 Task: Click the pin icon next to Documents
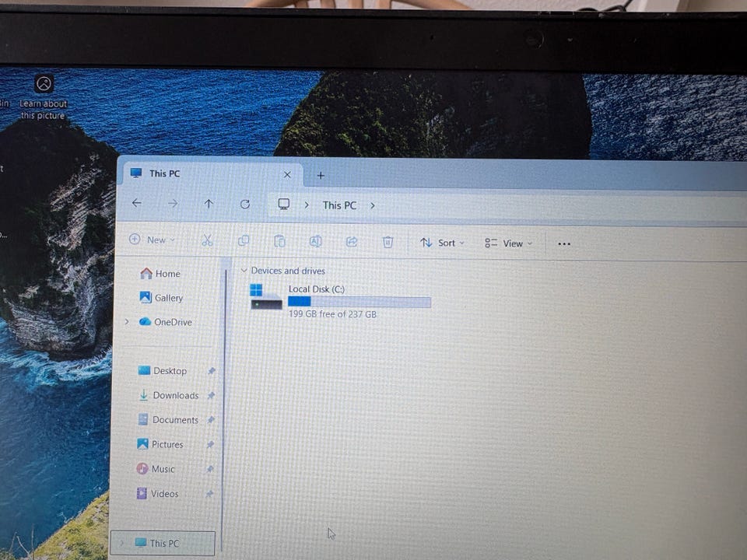click(x=211, y=420)
